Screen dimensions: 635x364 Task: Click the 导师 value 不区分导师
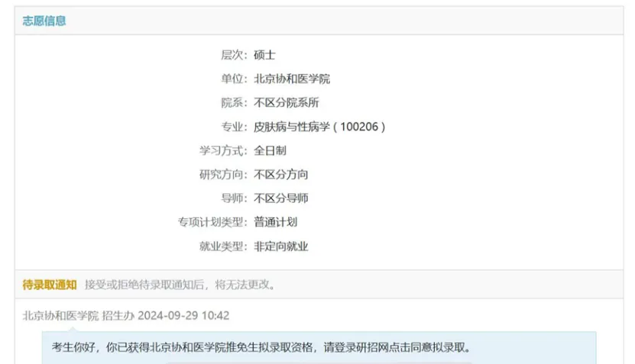point(281,198)
